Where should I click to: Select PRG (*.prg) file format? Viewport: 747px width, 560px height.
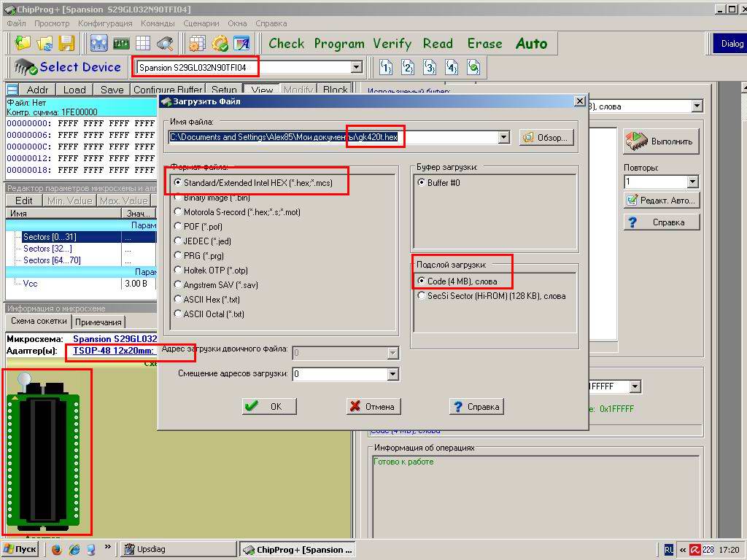coord(198,256)
